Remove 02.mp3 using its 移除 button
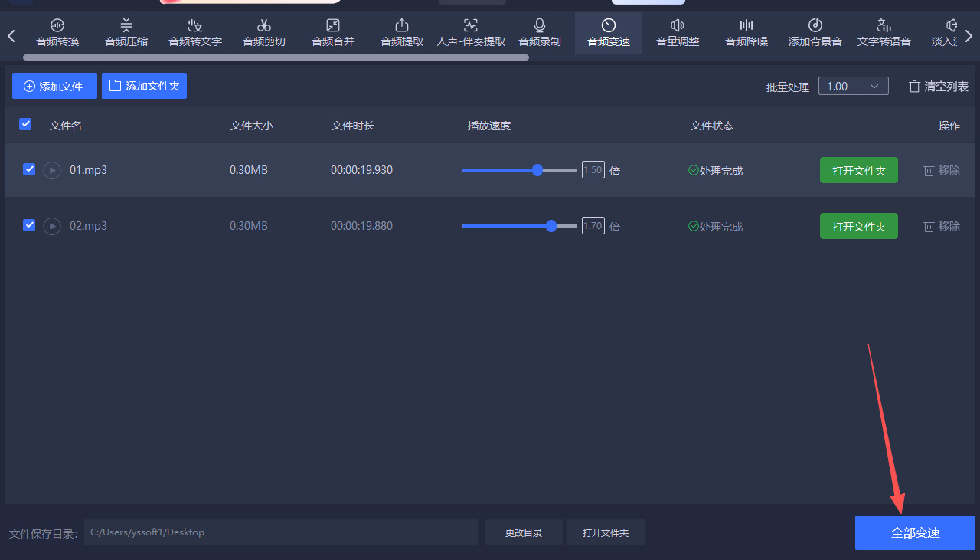The width and height of the screenshot is (980, 560). [x=942, y=226]
